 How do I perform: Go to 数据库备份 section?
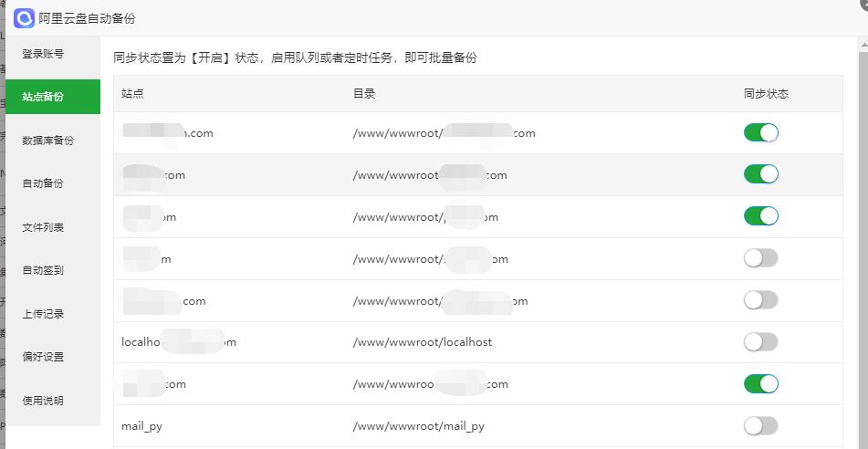point(47,140)
